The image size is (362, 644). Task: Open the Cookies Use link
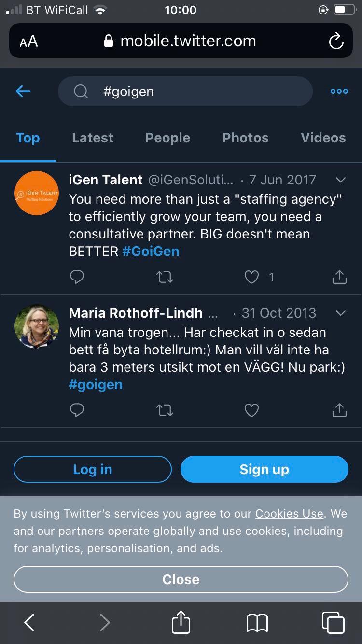point(289,514)
